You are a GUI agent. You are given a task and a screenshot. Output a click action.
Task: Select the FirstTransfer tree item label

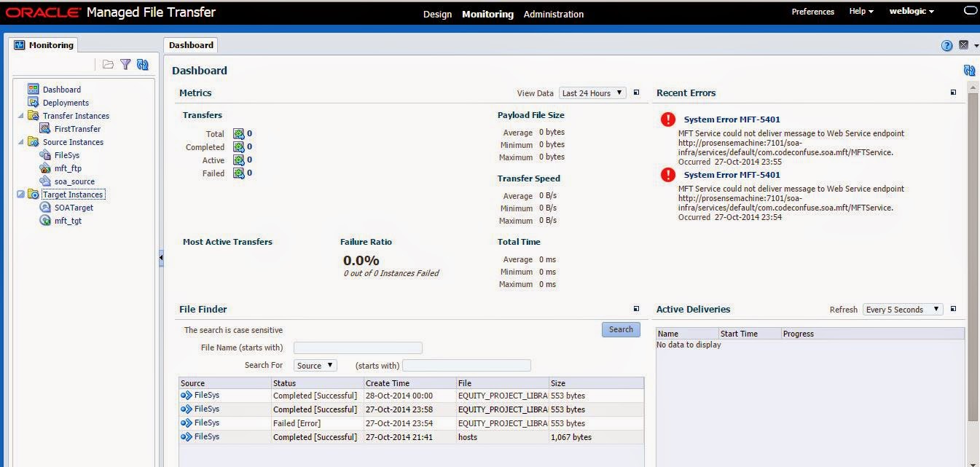[77, 129]
